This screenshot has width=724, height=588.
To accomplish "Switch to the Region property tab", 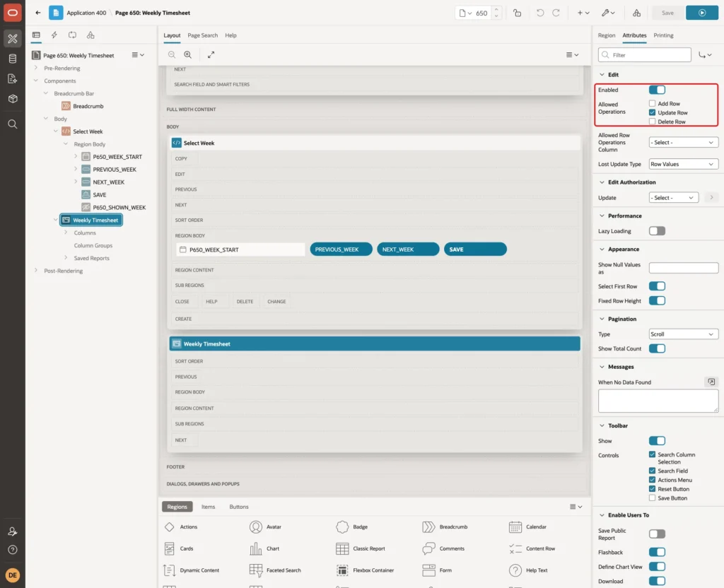I will click(606, 35).
